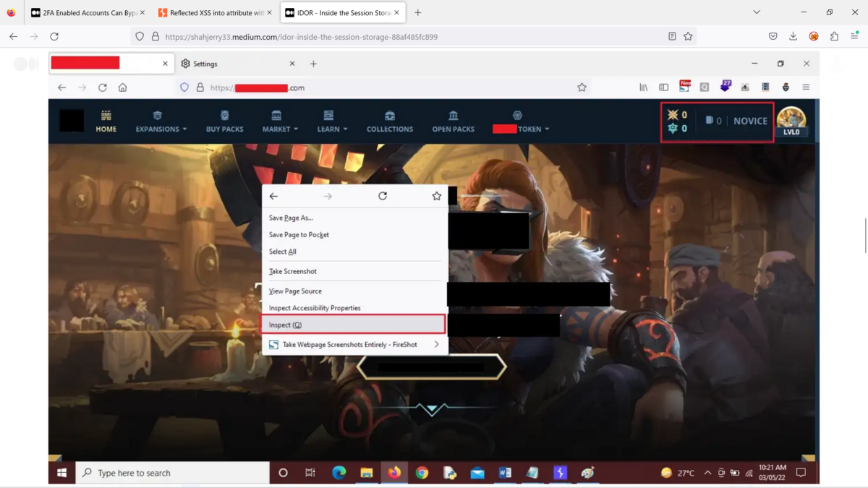Viewport: 868px width, 488px height.
Task: Expand the EXPANSIONS dropdown
Action: click(x=161, y=121)
